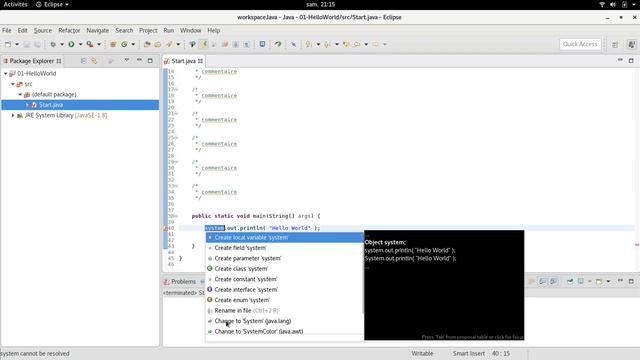Click the New Java Package icon
The height and width of the screenshot is (360, 640).
tap(113, 44)
